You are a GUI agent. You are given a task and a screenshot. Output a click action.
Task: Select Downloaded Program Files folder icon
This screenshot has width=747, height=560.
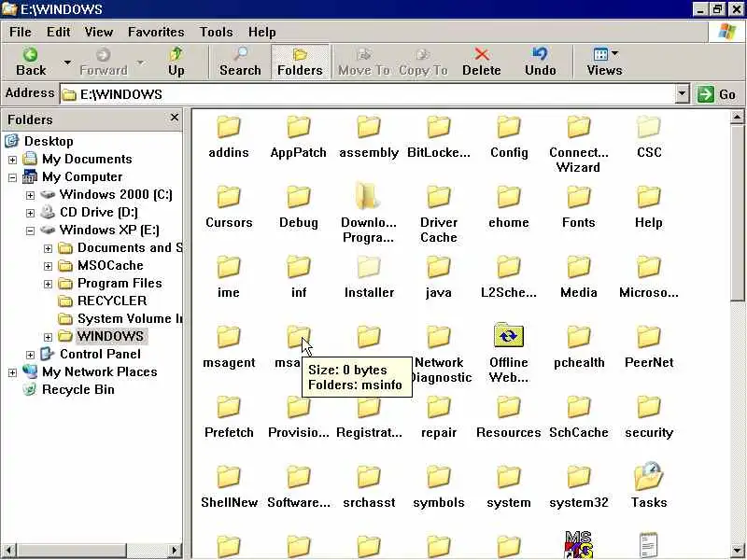pos(369,196)
